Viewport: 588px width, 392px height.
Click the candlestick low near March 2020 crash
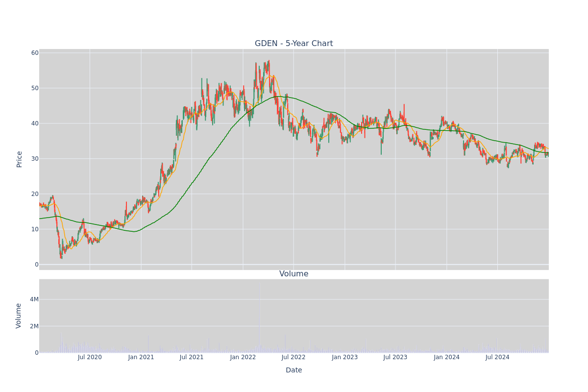click(x=61, y=256)
